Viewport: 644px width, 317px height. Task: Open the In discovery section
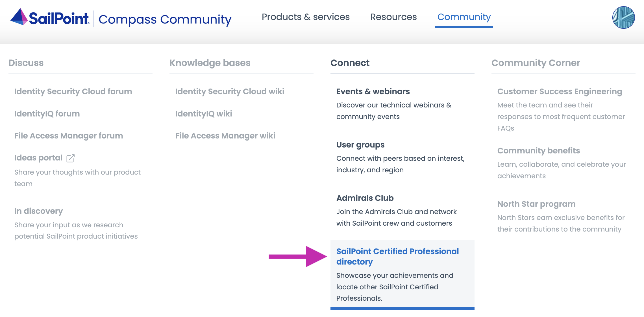click(x=38, y=211)
